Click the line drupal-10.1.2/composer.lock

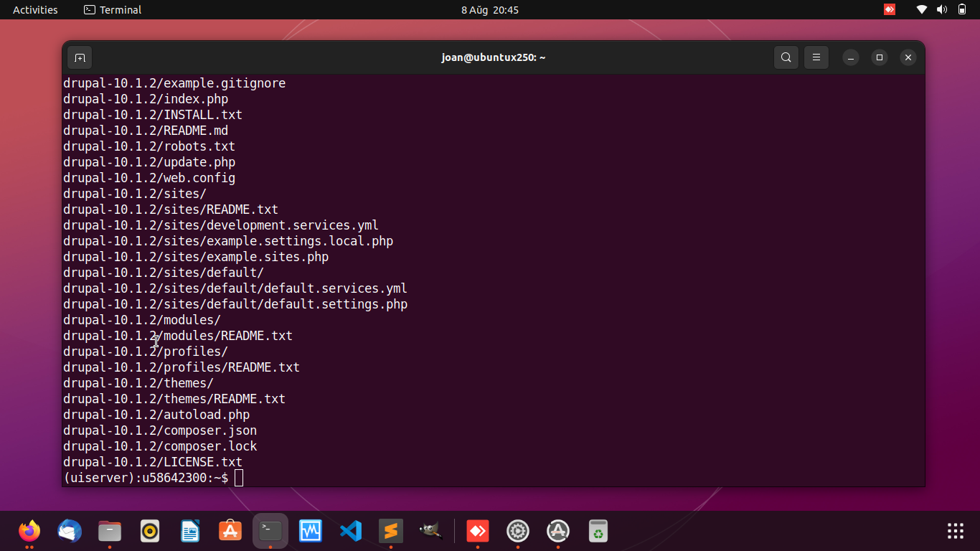click(160, 446)
